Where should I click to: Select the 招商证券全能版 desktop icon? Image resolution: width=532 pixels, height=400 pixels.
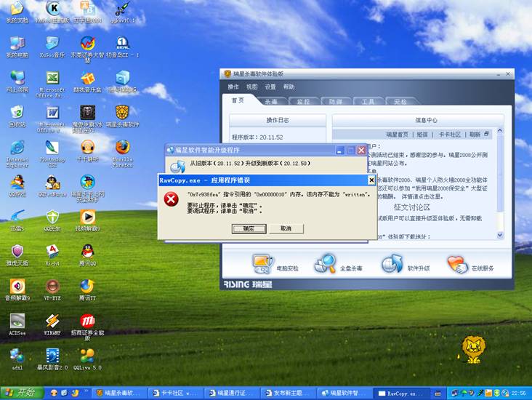click(x=87, y=327)
